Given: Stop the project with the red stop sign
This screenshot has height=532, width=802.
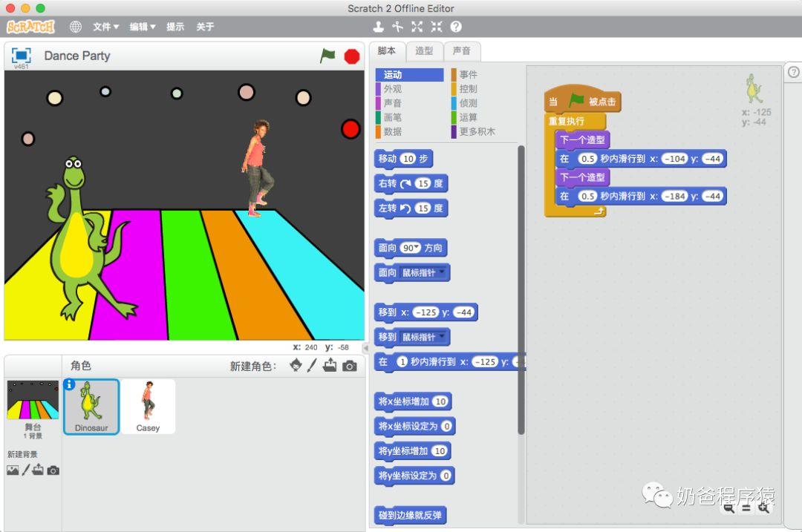Looking at the screenshot, I should pos(352,56).
